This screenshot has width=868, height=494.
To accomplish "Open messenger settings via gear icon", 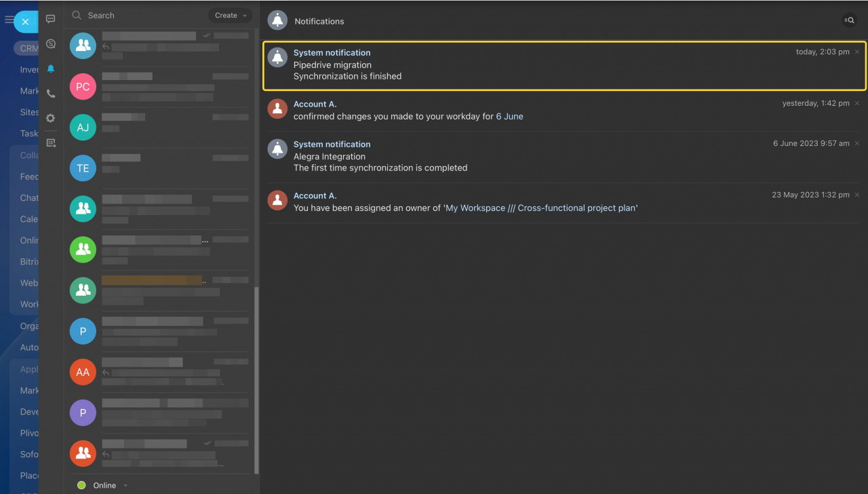I will click(x=50, y=117).
